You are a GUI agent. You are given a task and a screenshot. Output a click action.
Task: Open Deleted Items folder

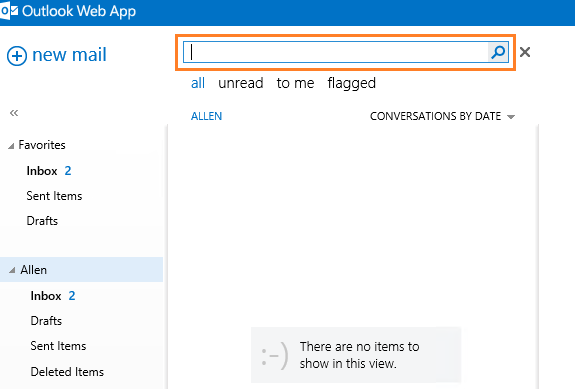[x=67, y=372]
